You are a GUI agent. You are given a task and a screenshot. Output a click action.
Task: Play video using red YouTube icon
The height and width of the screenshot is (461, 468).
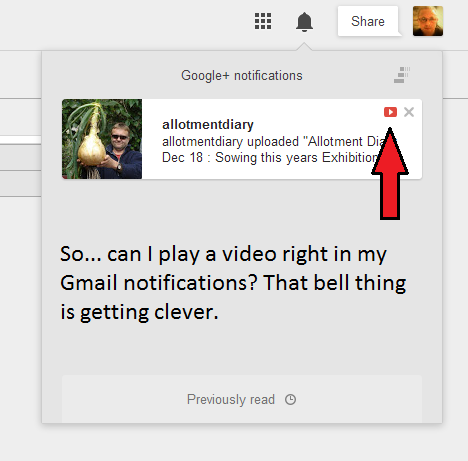click(390, 112)
